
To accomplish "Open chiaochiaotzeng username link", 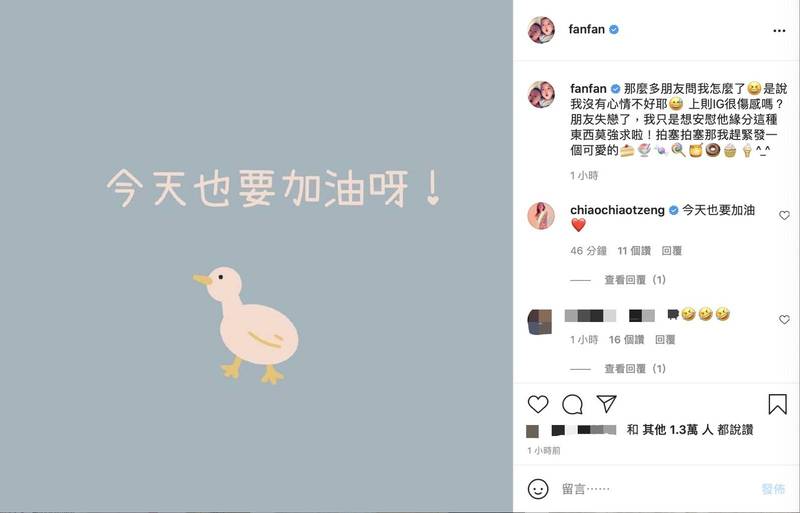I will pos(617,210).
